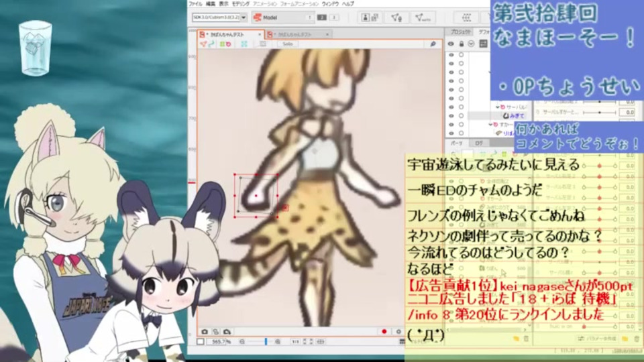This screenshot has width=644, height=362.
Task: Switch to the パーツ tab
Action: point(456,143)
